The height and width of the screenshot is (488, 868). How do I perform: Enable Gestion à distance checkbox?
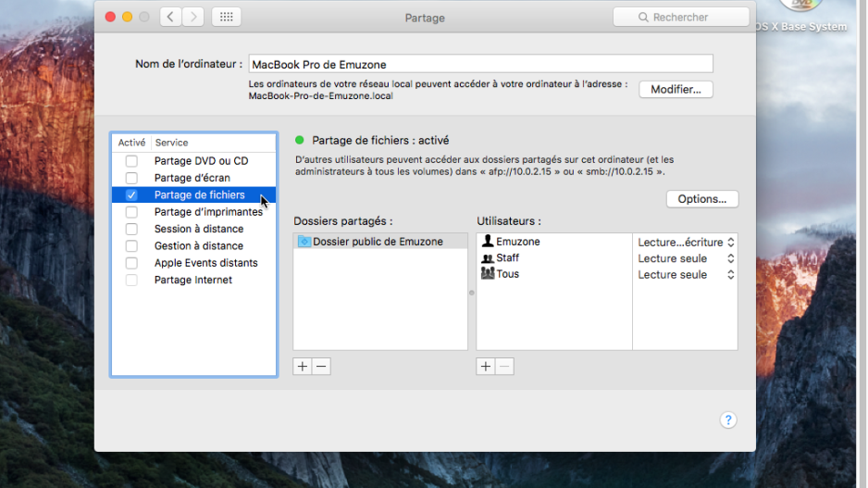pyautogui.click(x=131, y=246)
